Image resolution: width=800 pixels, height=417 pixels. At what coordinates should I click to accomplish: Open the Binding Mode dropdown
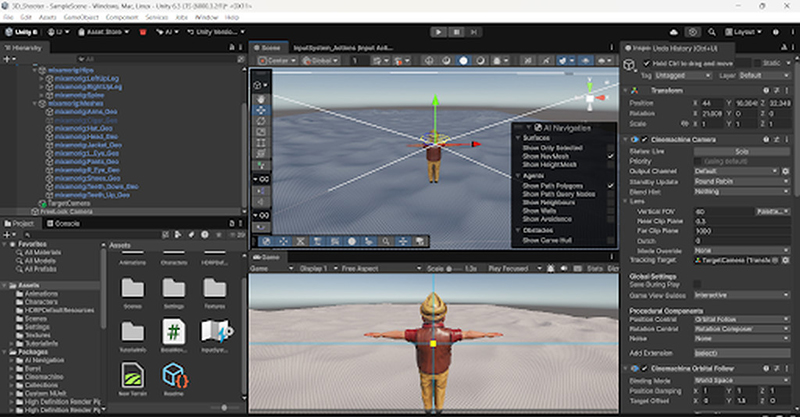[742, 380]
